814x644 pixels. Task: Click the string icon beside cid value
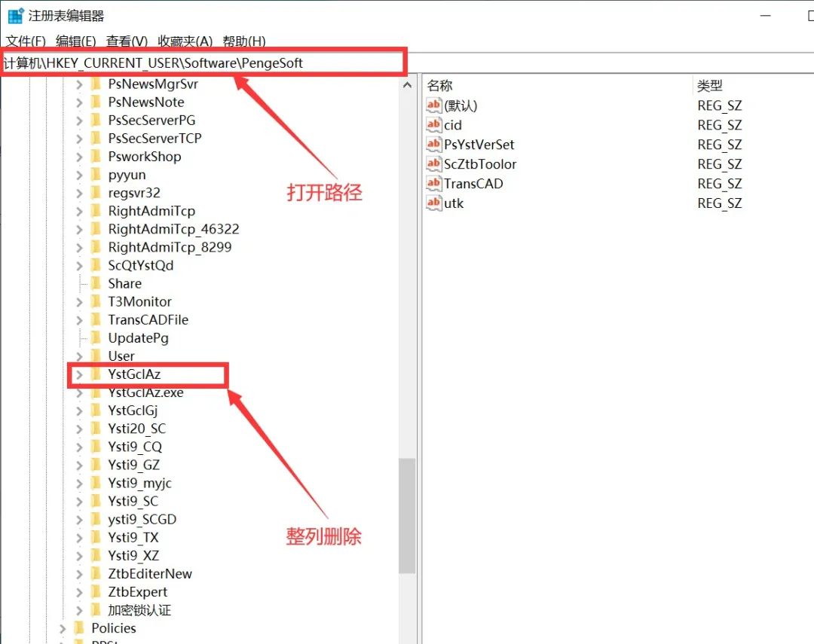click(433, 125)
